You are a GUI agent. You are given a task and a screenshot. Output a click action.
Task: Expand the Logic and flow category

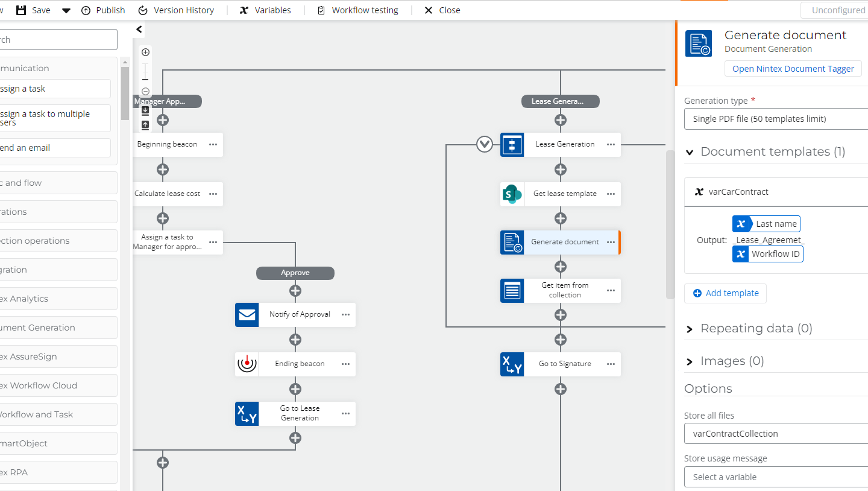pyautogui.click(x=58, y=183)
